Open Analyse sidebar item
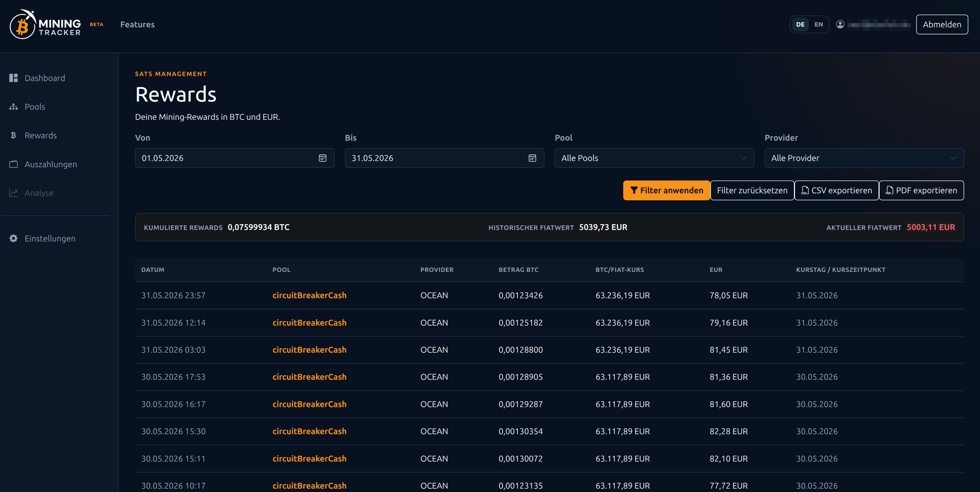This screenshot has width=980, height=492. pos(39,193)
